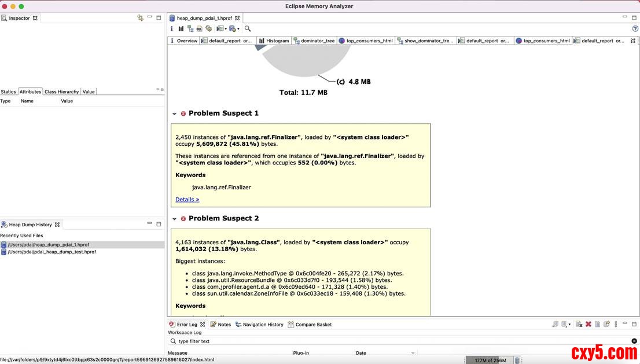This screenshot has height=364, width=640.
Task: Click the Details » link
Action: click(187, 200)
